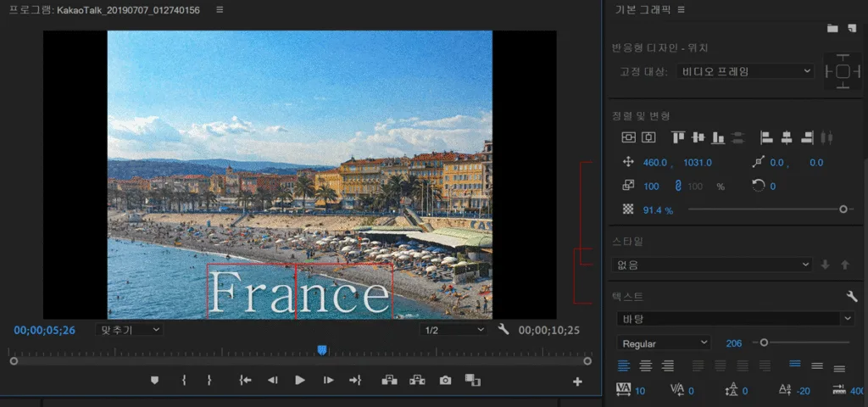Viewport: 868px width, 407px height.
Task: Step forward one frame
Action: click(x=328, y=380)
